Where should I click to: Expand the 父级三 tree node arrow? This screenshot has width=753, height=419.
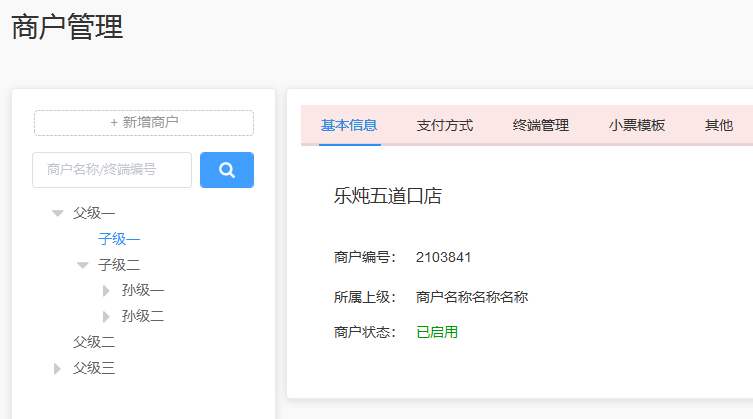coord(58,369)
